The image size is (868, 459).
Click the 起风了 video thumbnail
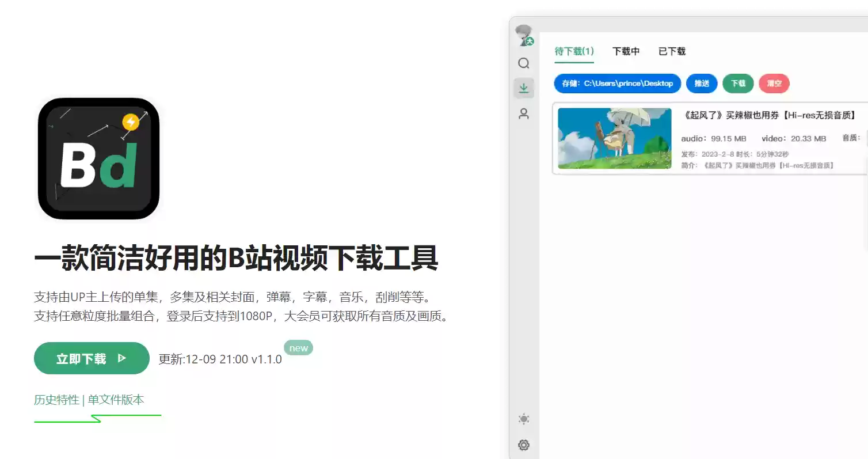614,138
